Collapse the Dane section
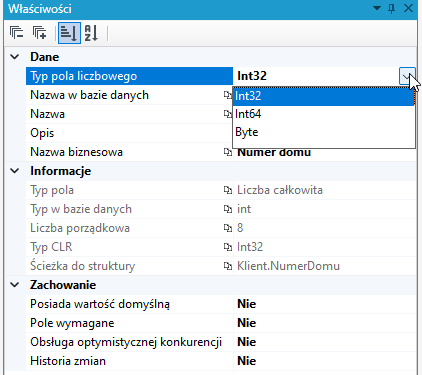422x375 pixels. tap(15, 57)
